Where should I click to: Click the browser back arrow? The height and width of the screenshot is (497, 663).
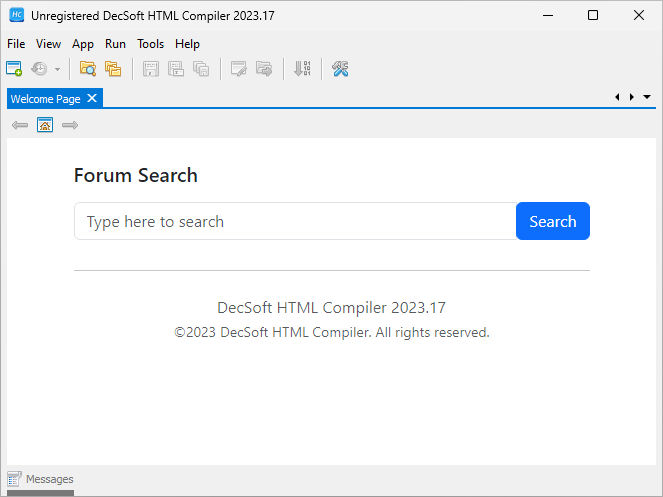(x=20, y=125)
